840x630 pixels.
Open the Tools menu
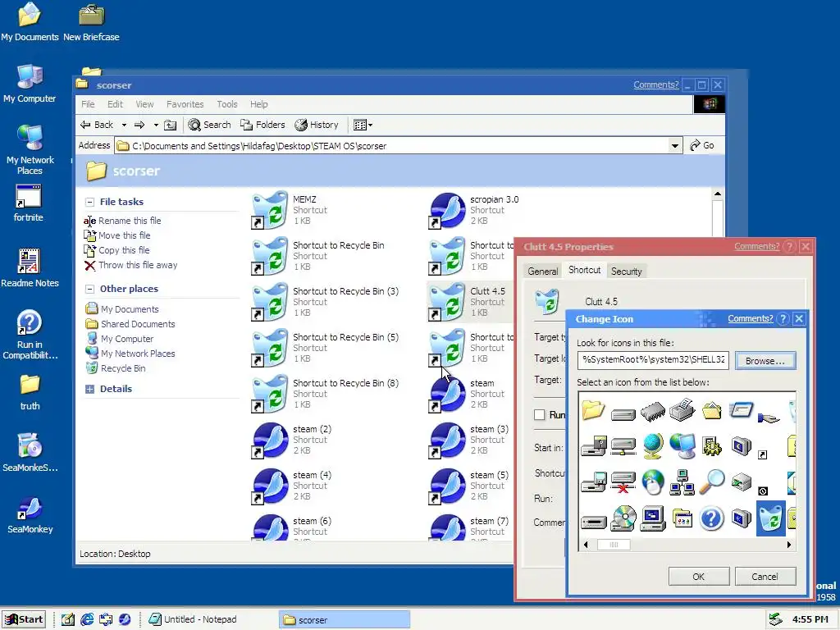tap(227, 104)
